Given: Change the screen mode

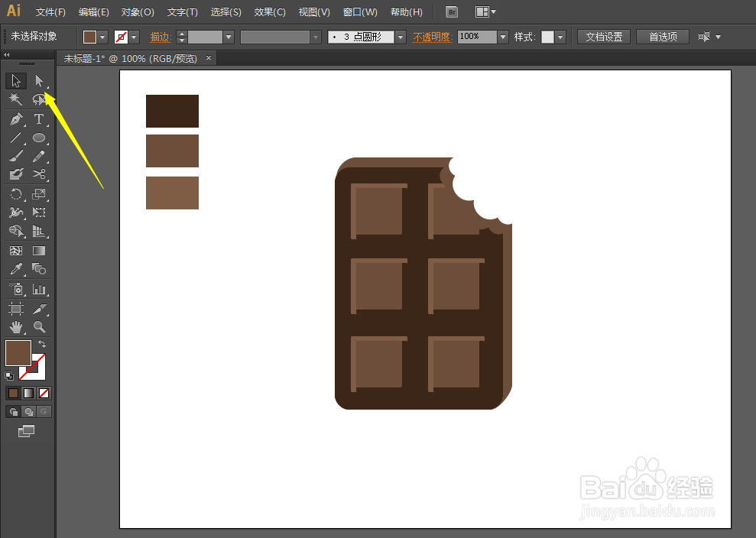Looking at the screenshot, I should pos(27,431).
